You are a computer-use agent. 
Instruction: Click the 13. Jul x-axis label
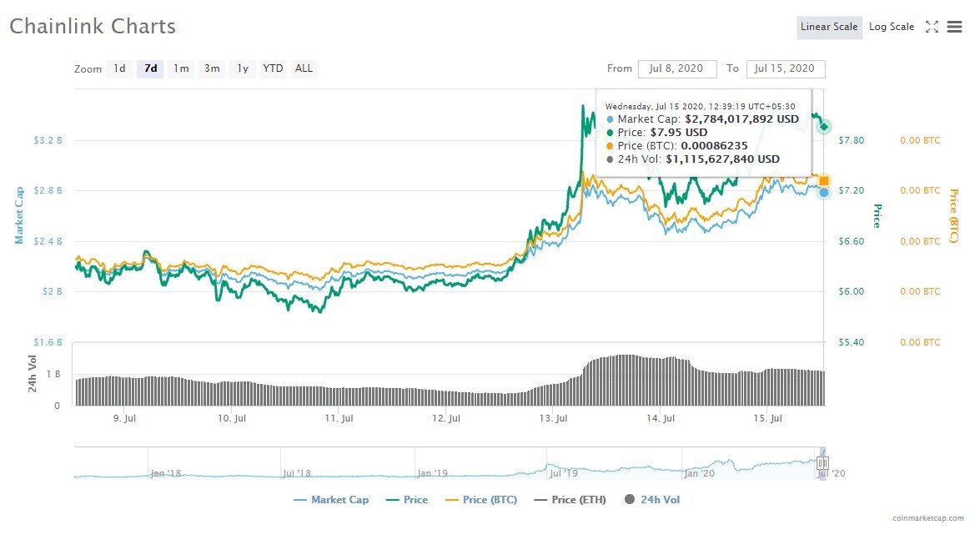pos(553,418)
